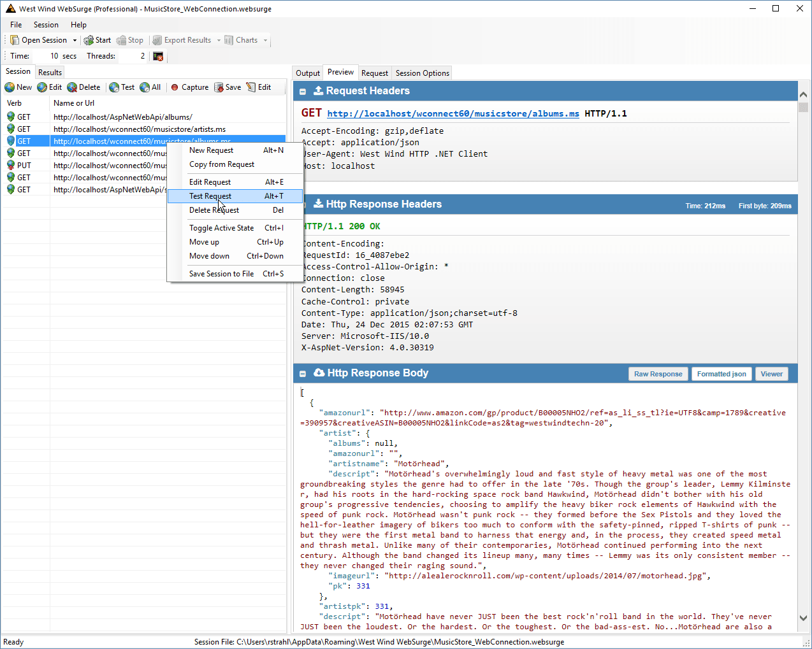
Task: Open the Export Results dropdown arrow
Action: pos(219,40)
